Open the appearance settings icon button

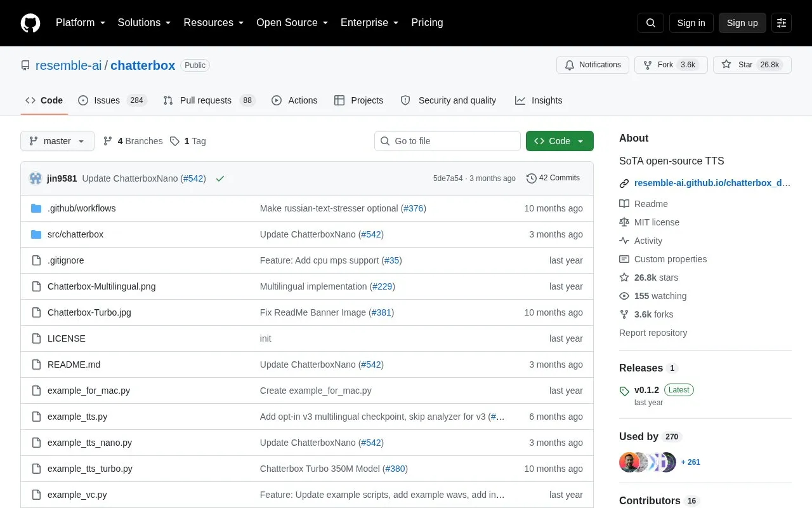coord(782,23)
